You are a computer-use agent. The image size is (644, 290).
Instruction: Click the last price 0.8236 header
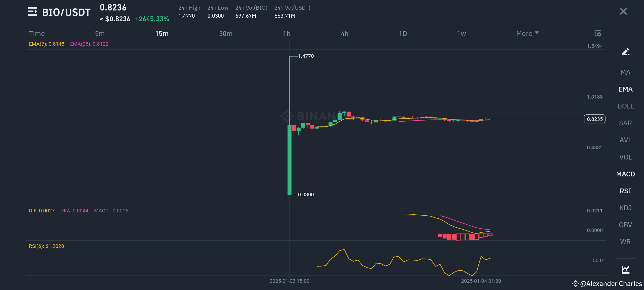pyautogui.click(x=113, y=8)
